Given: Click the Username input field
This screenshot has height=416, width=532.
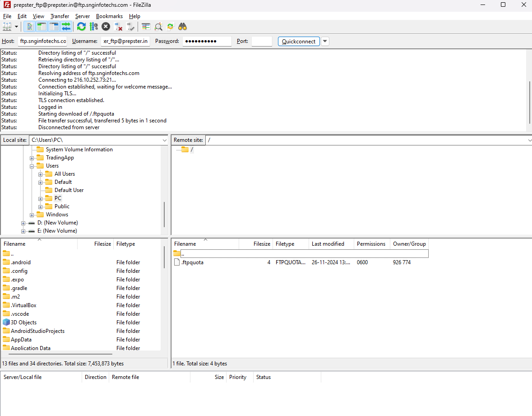Looking at the screenshot, I should [x=125, y=41].
